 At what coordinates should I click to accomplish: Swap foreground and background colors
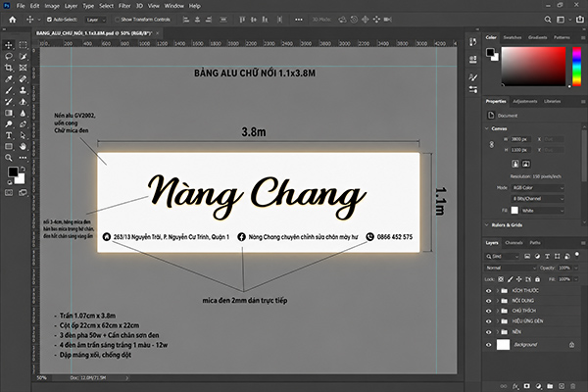23,170
